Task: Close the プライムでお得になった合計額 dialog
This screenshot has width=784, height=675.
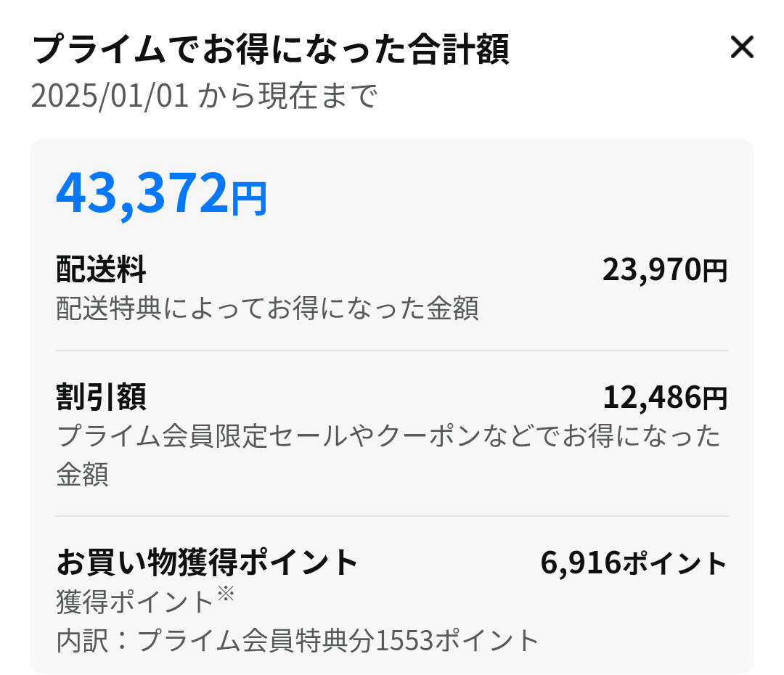Action: [x=742, y=48]
